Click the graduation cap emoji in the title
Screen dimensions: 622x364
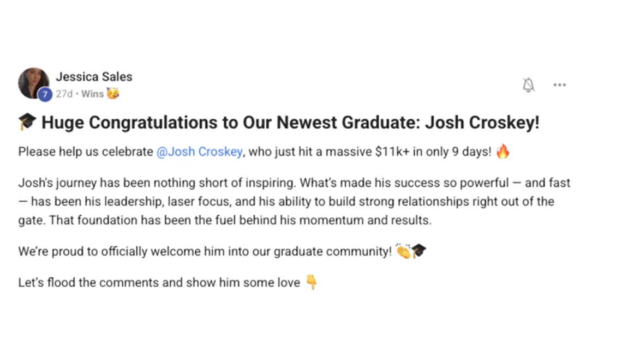coord(27,123)
